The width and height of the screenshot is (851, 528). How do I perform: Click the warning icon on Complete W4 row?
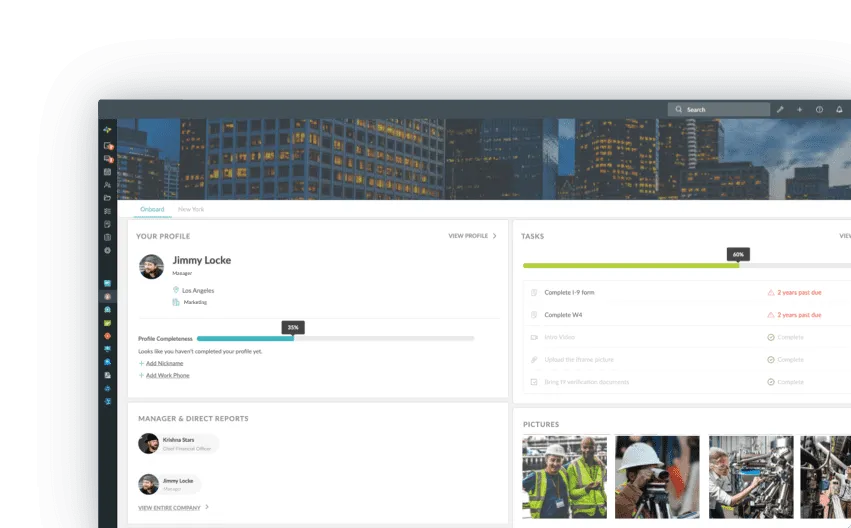[770, 315]
